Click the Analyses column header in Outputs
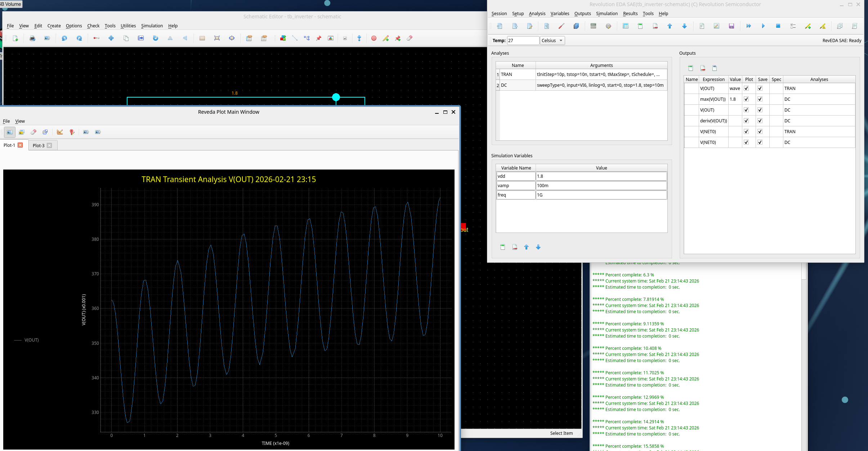This screenshot has width=868, height=451. click(x=819, y=79)
